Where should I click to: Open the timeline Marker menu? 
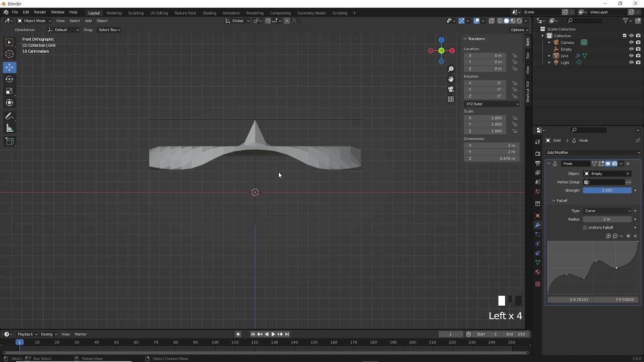(x=80, y=334)
